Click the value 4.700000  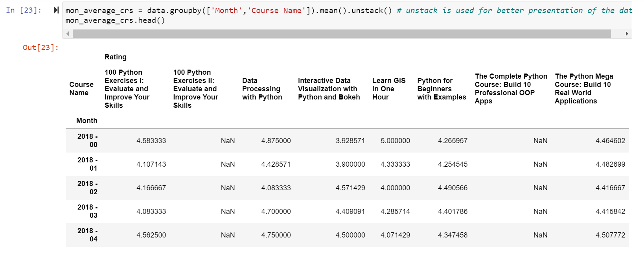click(x=276, y=212)
